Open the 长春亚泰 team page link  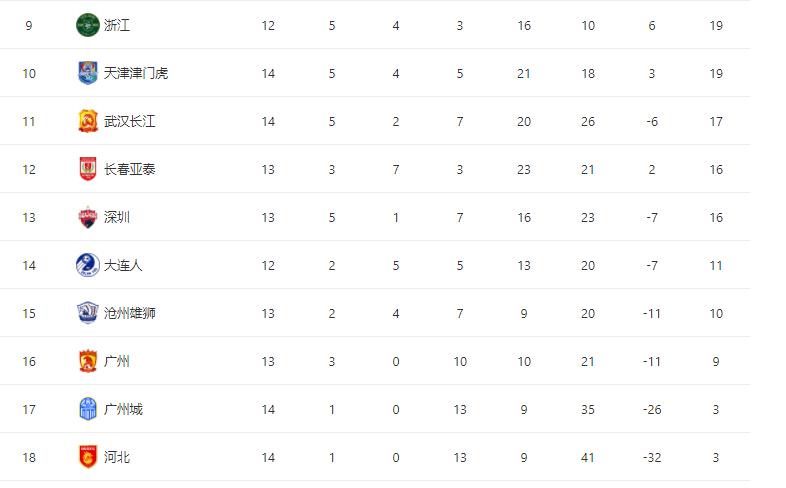[x=130, y=169]
